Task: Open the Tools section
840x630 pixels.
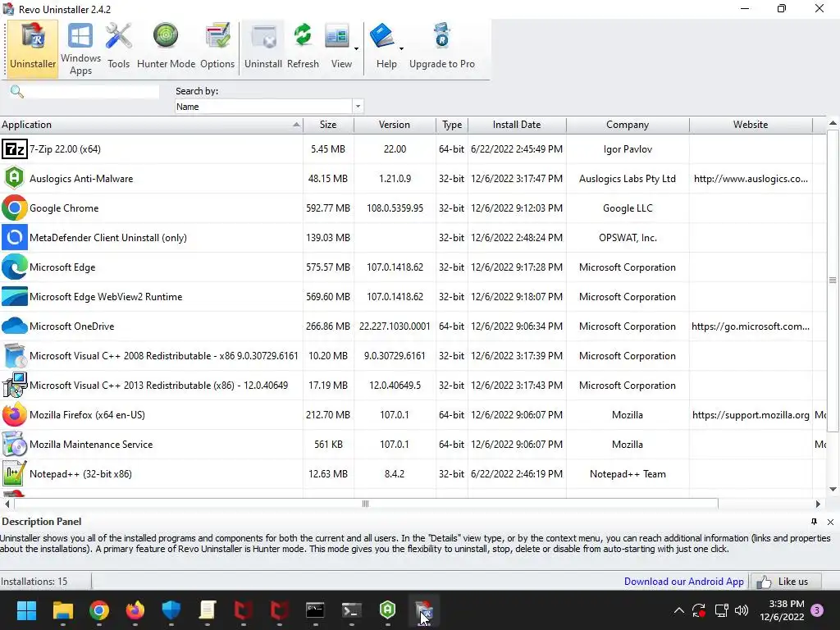Action: (118, 48)
